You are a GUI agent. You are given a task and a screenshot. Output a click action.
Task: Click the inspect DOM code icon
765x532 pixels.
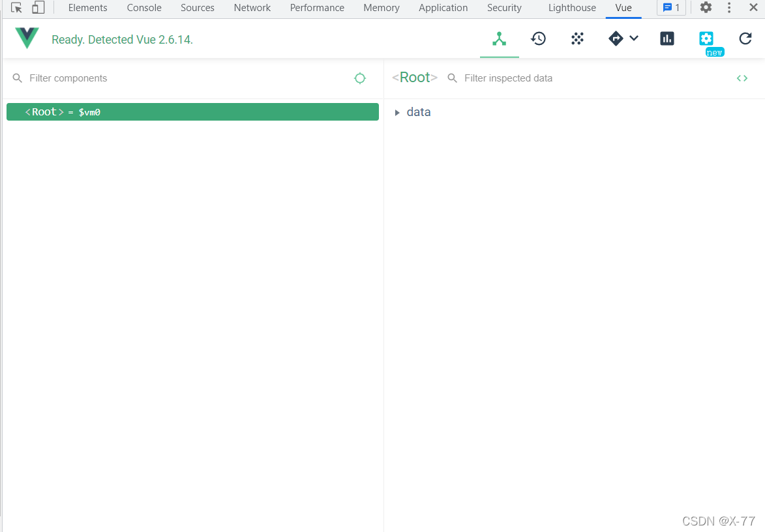pyautogui.click(x=742, y=78)
